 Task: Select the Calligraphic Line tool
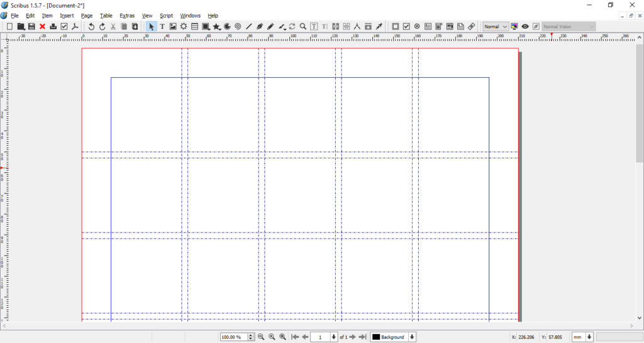tap(282, 26)
